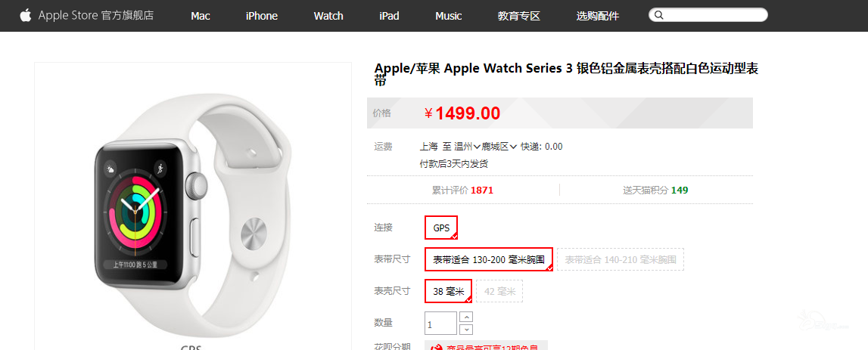Viewport: 868px width, 350px height.
Task: Click the quantity input field
Action: click(441, 324)
